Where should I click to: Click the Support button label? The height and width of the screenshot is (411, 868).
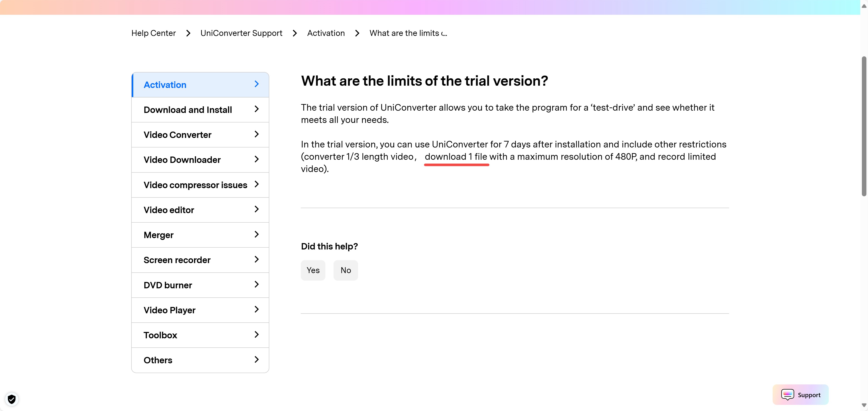tap(809, 395)
